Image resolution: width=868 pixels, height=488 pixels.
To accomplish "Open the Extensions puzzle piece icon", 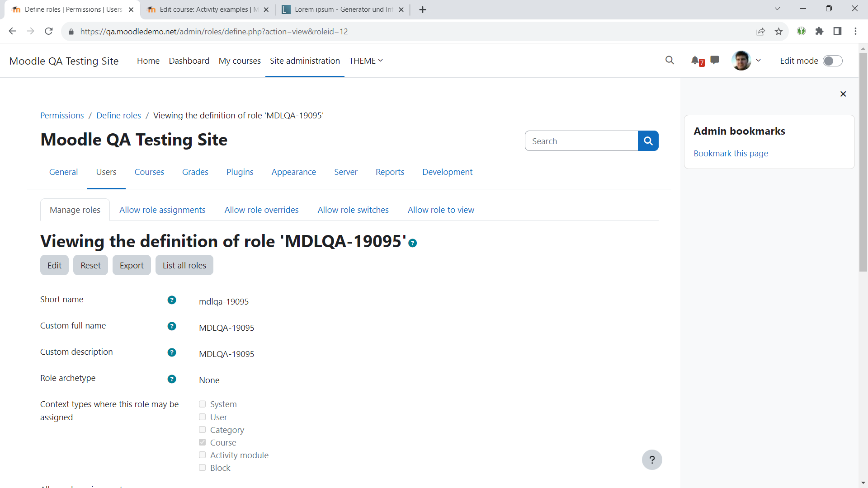I will [819, 31].
